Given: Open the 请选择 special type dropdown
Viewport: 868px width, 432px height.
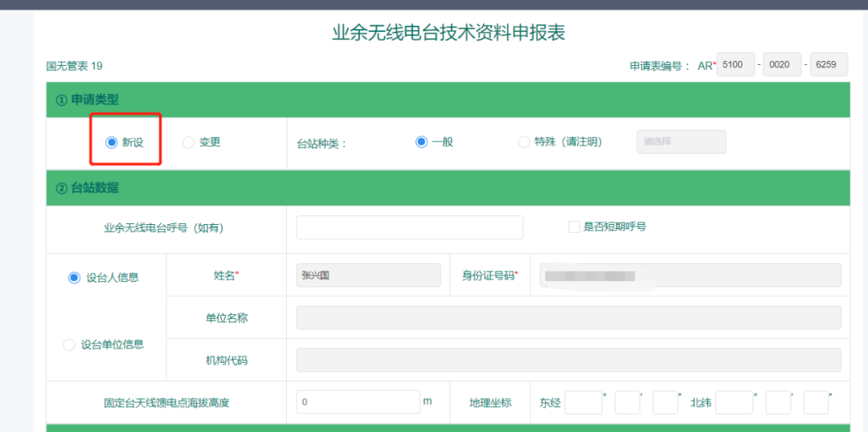Looking at the screenshot, I should point(681,142).
